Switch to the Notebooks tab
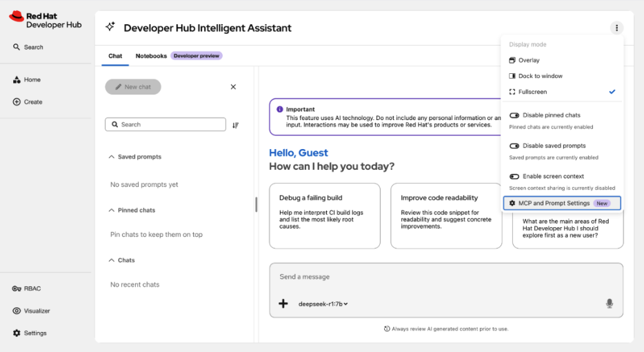Image resolution: width=644 pixels, height=352 pixels. (151, 56)
